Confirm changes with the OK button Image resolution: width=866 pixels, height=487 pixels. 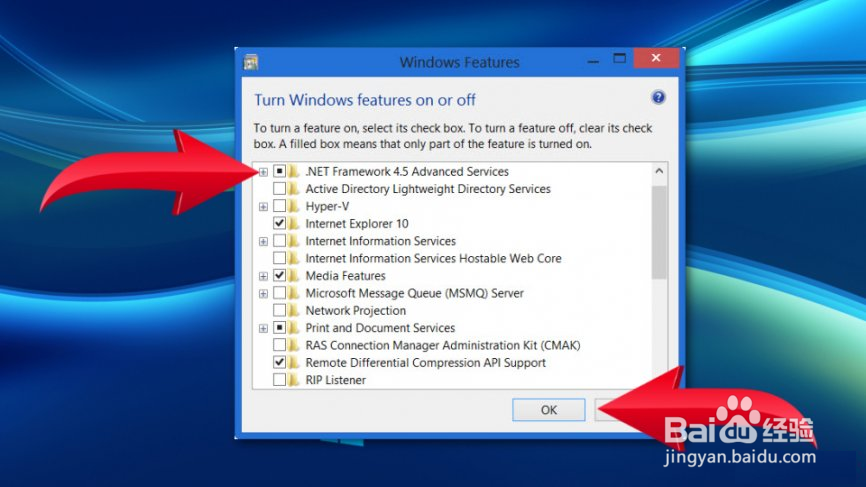[548, 410]
